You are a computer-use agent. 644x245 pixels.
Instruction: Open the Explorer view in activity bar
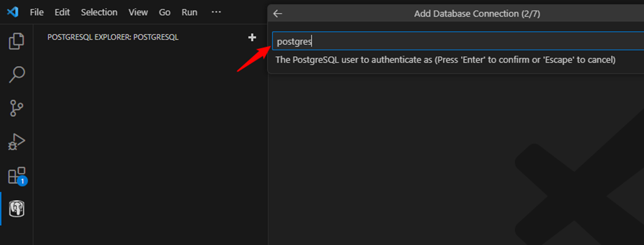pos(17,41)
